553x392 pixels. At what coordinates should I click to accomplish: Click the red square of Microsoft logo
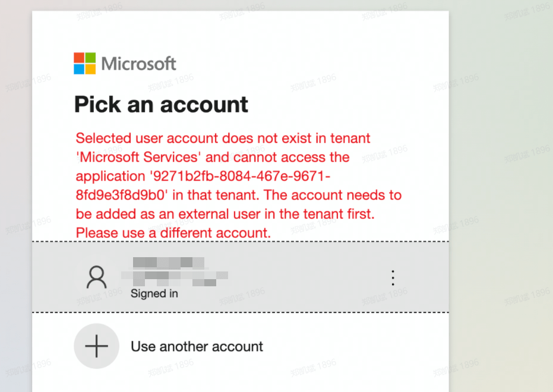pyautogui.click(x=79, y=58)
